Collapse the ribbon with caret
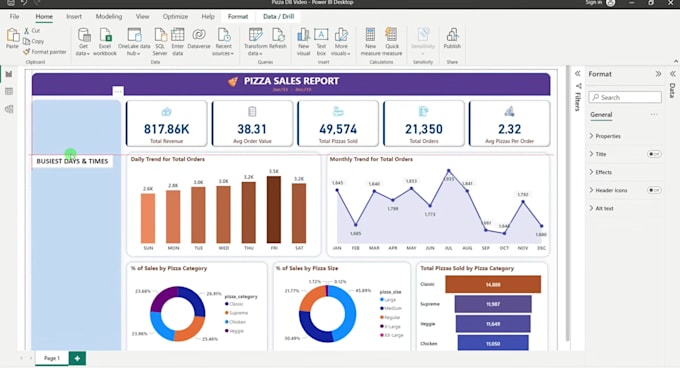680x368 pixels. (676, 62)
